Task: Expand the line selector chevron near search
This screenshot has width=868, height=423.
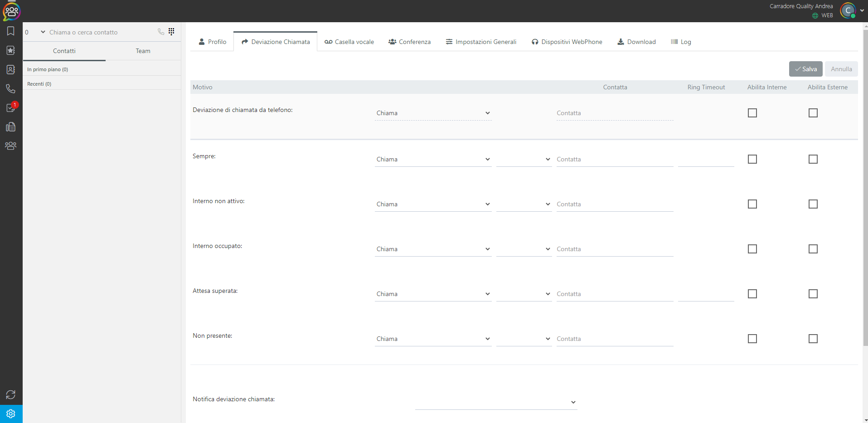Action: click(x=43, y=32)
